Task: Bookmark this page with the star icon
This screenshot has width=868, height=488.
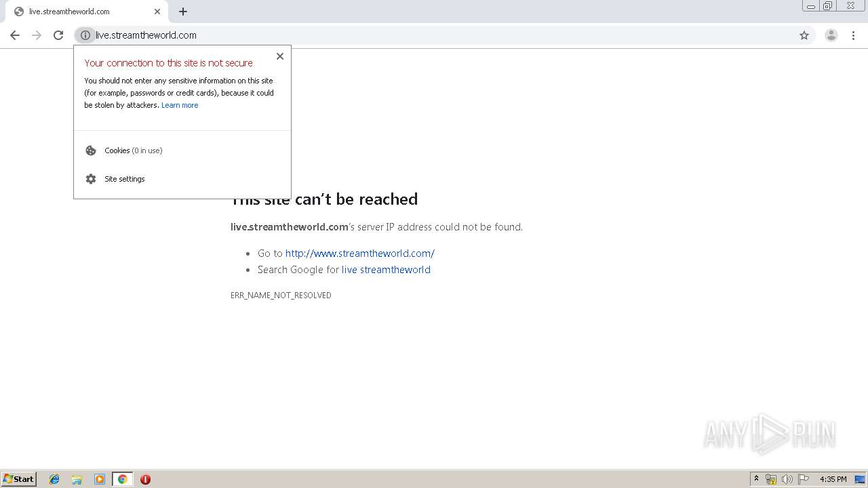Action: point(804,35)
